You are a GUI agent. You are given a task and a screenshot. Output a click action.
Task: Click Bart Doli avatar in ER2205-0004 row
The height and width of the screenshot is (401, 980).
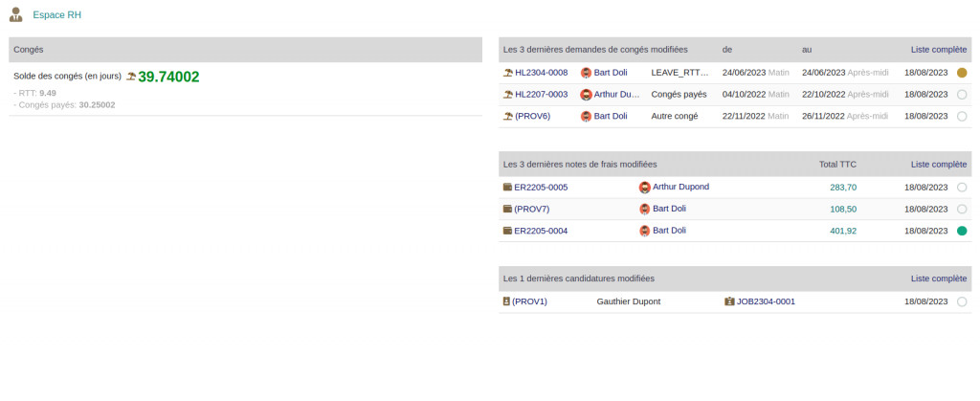tap(645, 231)
